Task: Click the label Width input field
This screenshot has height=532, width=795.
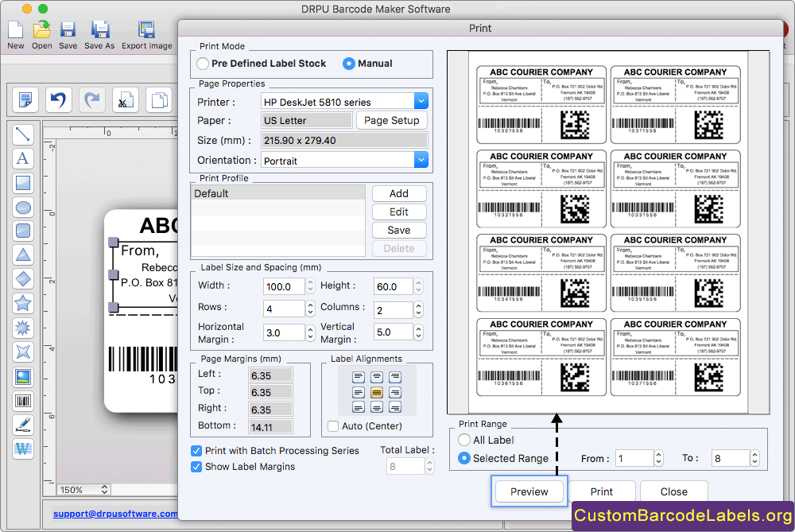Action: pyautogui.click(x=284, y=286)
